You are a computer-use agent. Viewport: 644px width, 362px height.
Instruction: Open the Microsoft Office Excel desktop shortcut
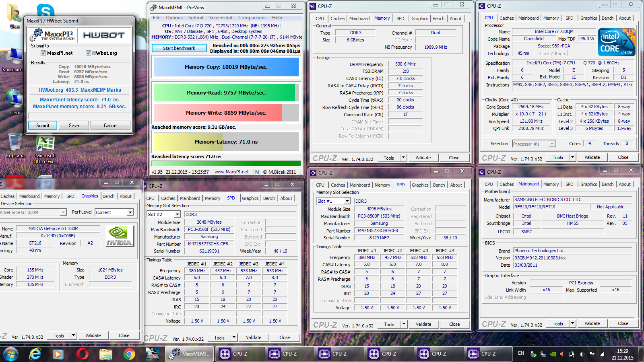coord(45,150)
